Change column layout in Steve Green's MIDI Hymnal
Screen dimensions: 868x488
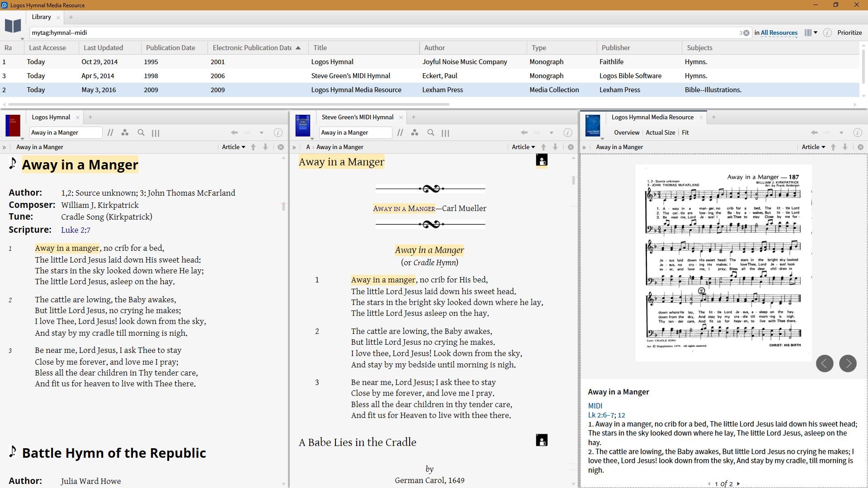click(445, 133)
